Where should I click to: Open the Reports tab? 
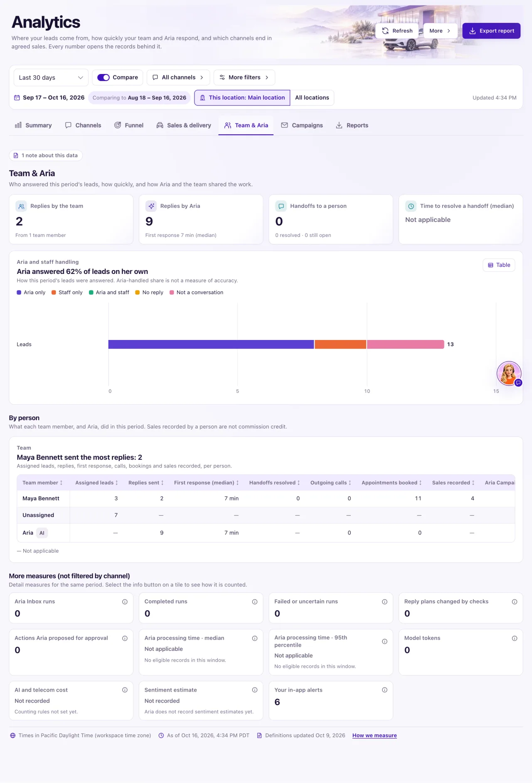pos(352,125)
